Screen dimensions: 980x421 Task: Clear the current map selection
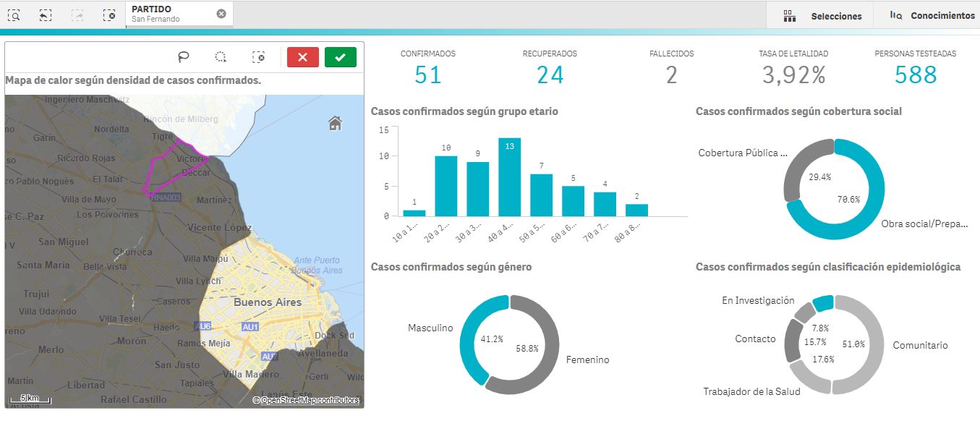[x=258, y=57]
